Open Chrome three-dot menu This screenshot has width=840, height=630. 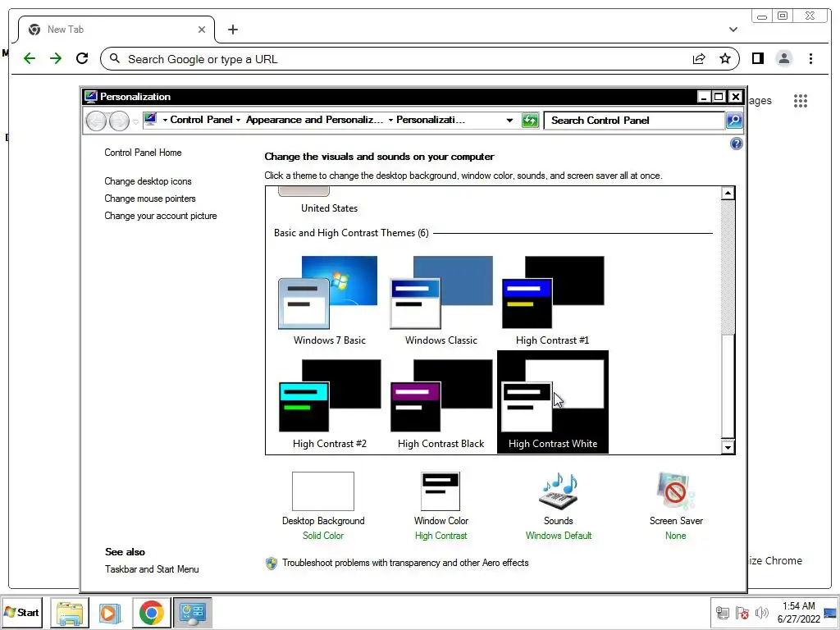click(x=810, y=58)
